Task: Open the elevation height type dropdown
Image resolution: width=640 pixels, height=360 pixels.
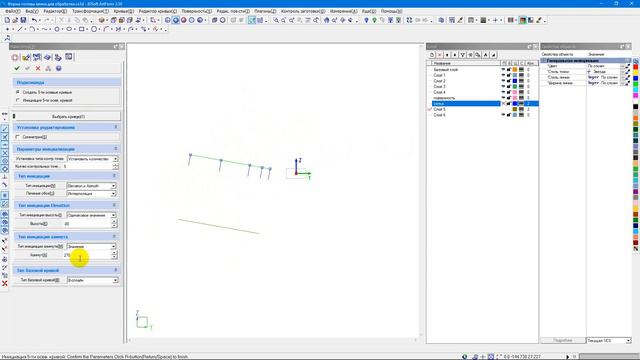Action: (x=113, y=215)
